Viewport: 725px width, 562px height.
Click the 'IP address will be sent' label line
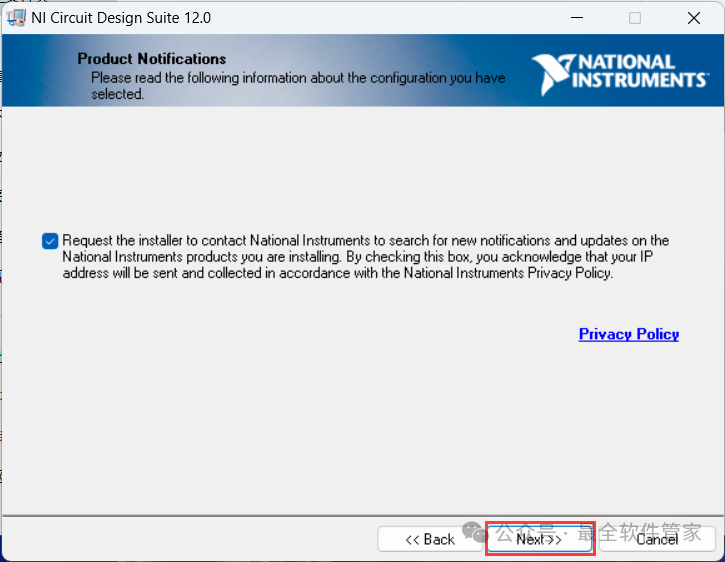tap(337, 273)
